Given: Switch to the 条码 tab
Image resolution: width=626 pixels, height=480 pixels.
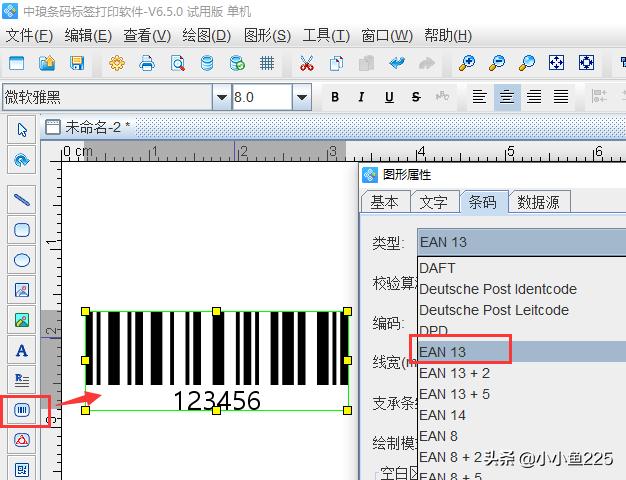Looking at the screenshot, I should pyautogui.click(x=483, y=202).
